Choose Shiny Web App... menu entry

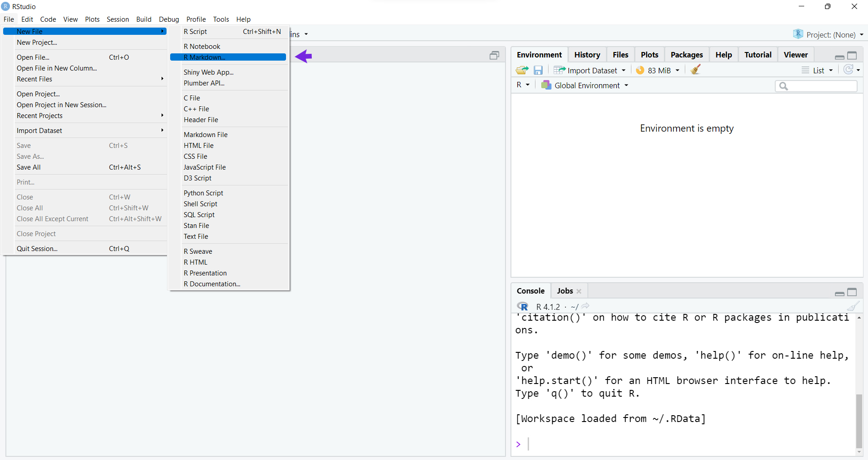(x=228, y=72)
